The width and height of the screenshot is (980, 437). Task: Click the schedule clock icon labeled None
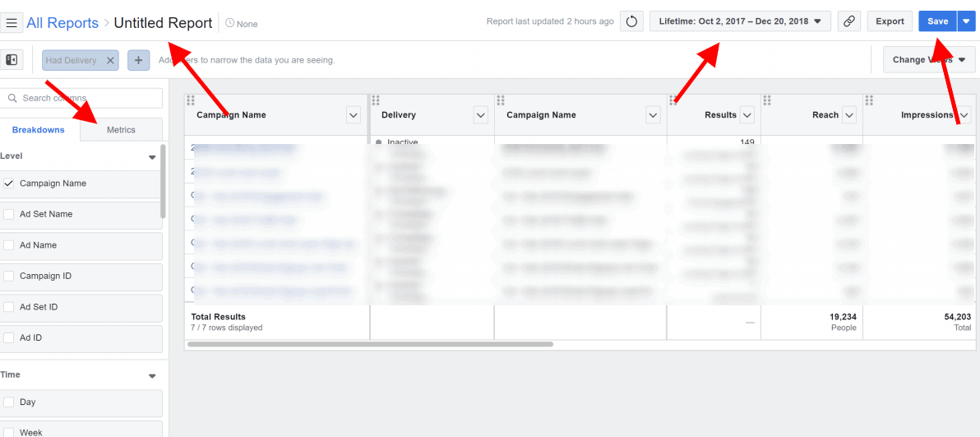click(229, 24)
